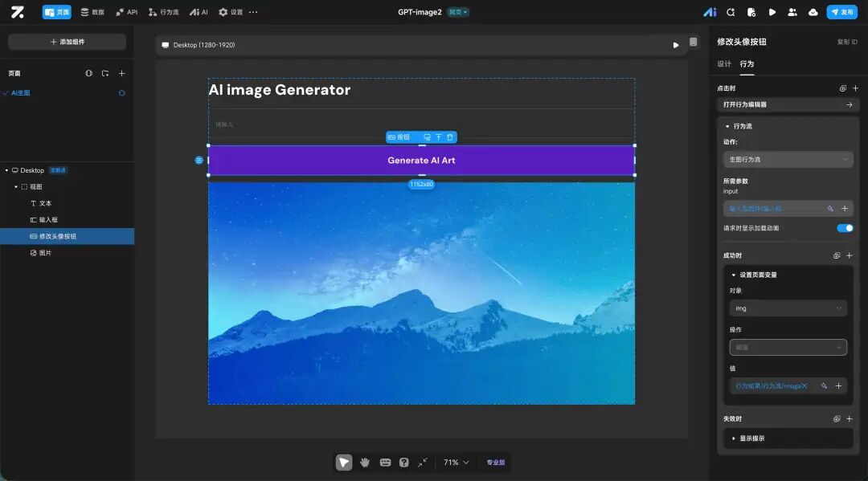The image size is (868, 481).
Task: Click the cloud sync icon
Action: tap(813, 12)
